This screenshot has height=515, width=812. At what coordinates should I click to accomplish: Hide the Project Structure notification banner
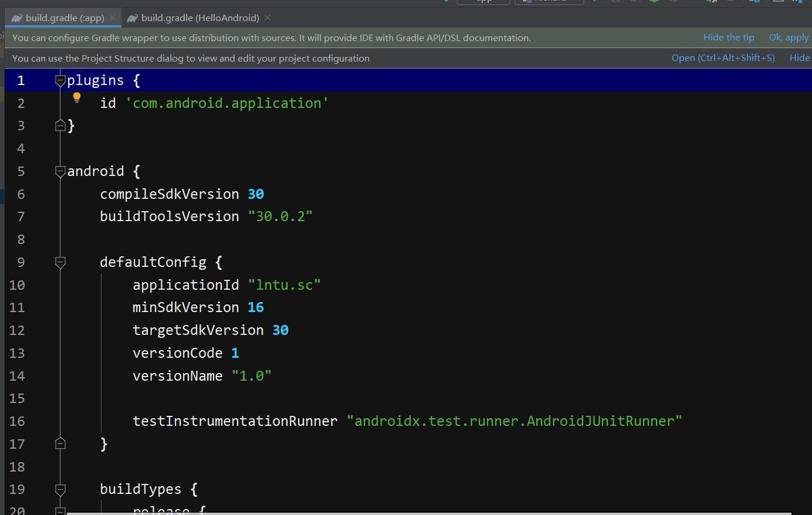click(x=799, y=58)
